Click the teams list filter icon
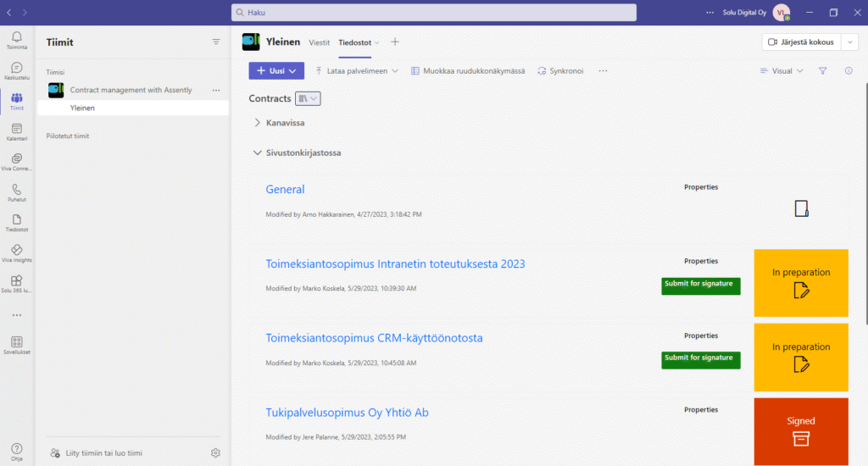Image resolution: width=868 pixels, height=466 pixels. point(216,42)
